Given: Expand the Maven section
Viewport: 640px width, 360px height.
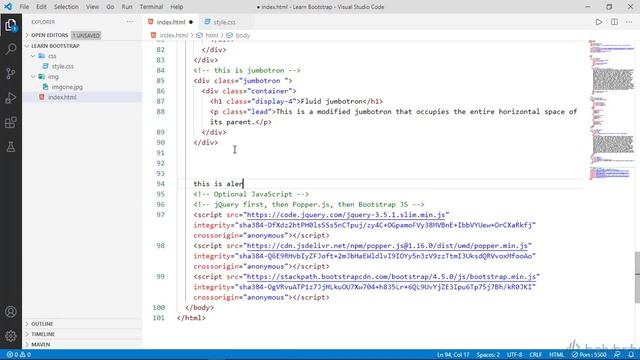Looking at the screenshot, I should click(x=40, y=344).
